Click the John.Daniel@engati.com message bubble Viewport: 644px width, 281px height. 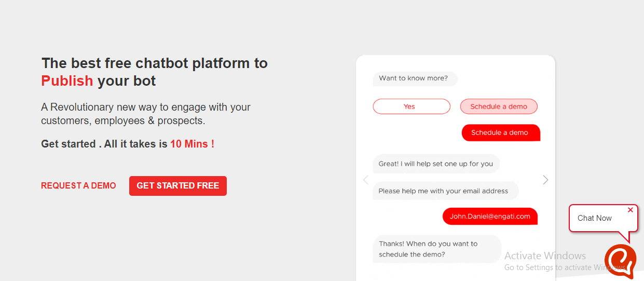coord(489,216)
